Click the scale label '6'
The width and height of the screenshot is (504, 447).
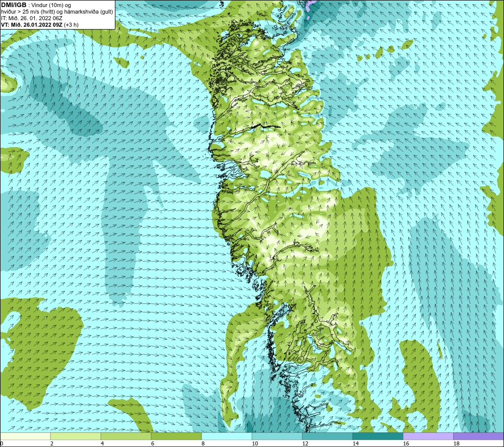[153, 444]
